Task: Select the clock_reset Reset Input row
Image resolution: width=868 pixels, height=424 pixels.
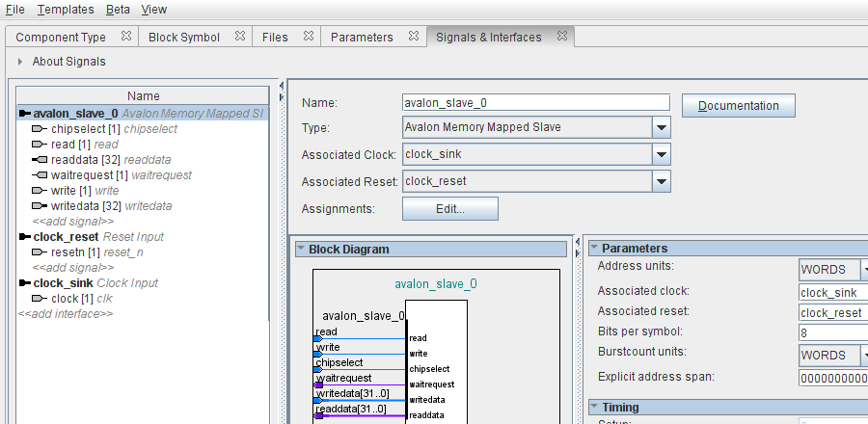Action: pyautogui.click(x=144, y=237)
